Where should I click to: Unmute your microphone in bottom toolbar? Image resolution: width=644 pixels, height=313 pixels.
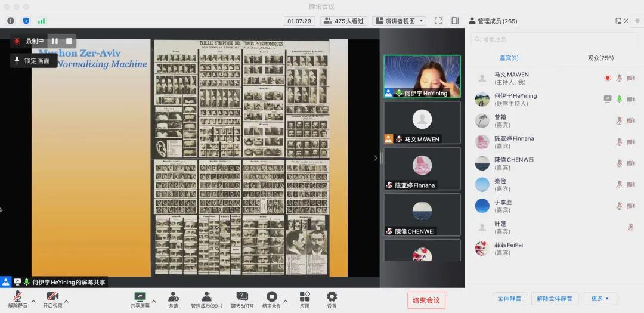click(x=17, y=296)
